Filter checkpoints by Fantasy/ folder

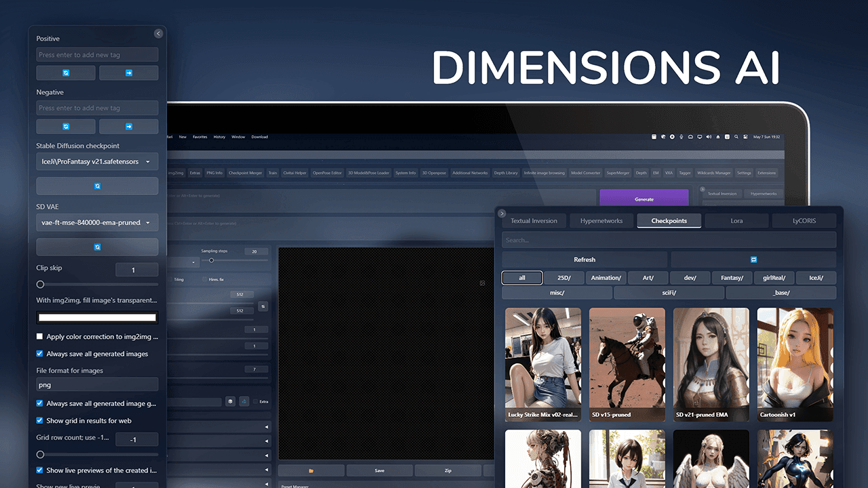pos(732,277)
